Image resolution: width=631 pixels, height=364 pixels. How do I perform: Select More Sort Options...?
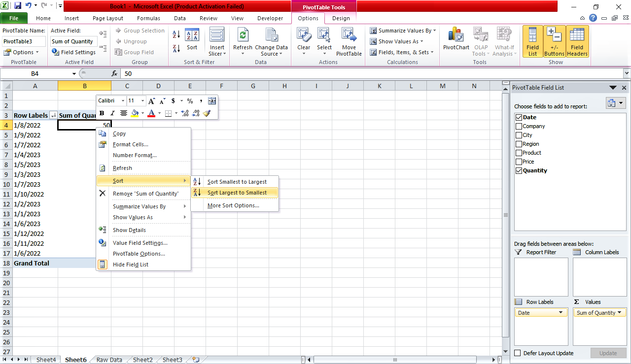(x=235, y=205)
